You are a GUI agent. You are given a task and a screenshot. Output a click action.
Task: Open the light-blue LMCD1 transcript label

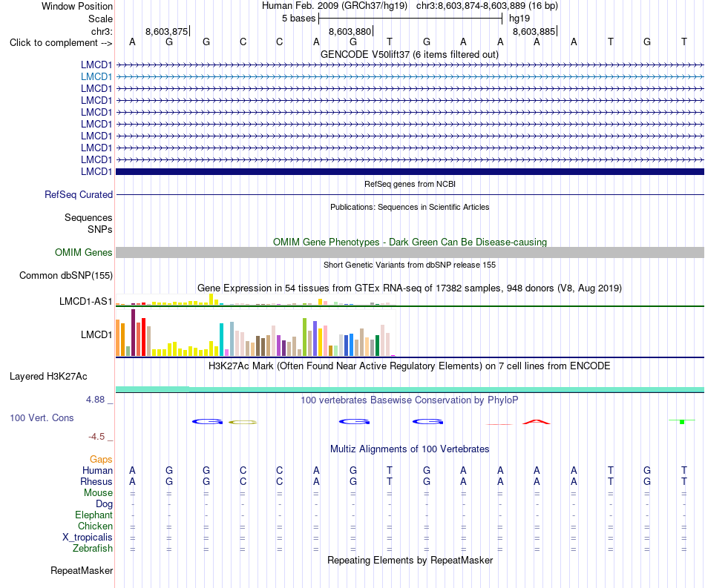pos(96,77)
